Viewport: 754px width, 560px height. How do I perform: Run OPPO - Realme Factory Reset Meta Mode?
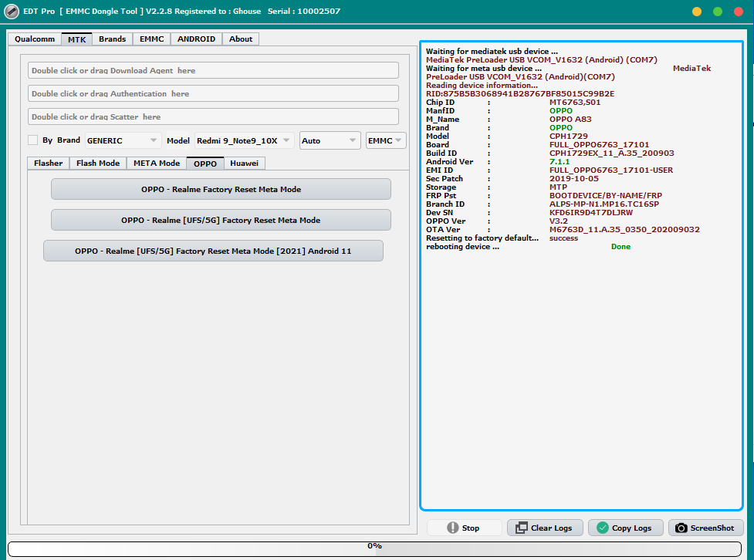tap(221, 189)
